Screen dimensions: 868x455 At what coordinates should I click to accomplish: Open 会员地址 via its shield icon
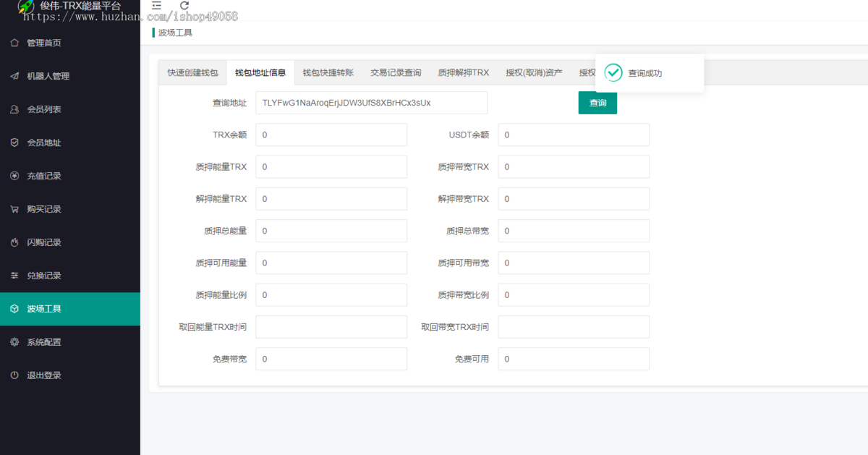tap(14, 143)
